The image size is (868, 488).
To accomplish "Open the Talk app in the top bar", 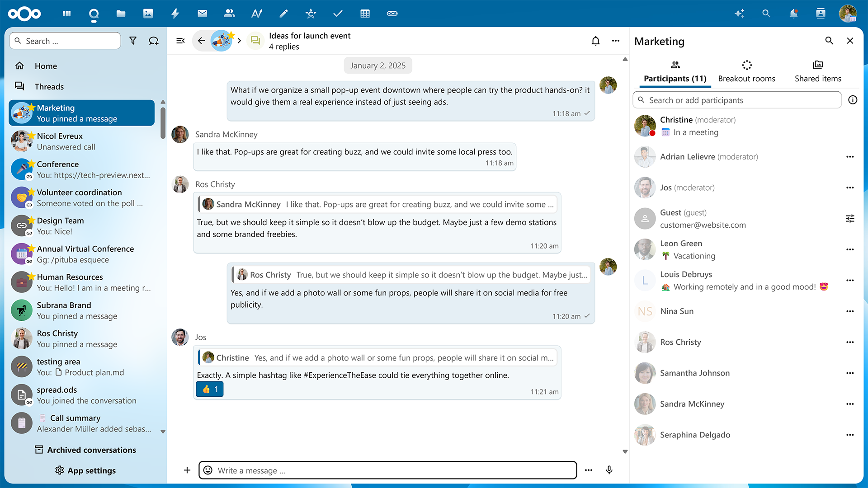I will coord(94,14).
